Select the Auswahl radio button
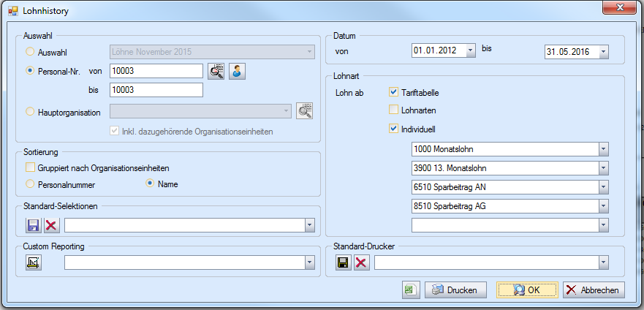This screenshot has width=644, height=310. click(x=30, y=52)
